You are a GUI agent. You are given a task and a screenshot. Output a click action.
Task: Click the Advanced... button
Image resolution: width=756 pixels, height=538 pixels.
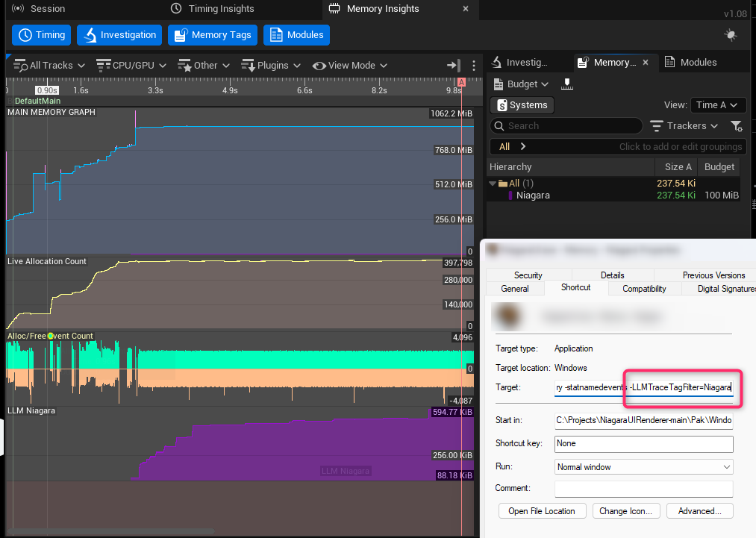coord(699,511)
